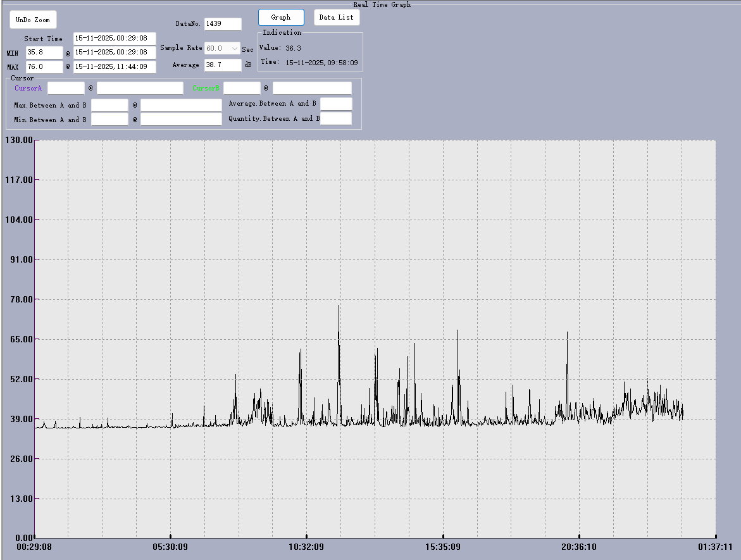Select the Quantity.Between A and B field
The image size is (741, 560).
pyautogui.click(x=336, y=118)
